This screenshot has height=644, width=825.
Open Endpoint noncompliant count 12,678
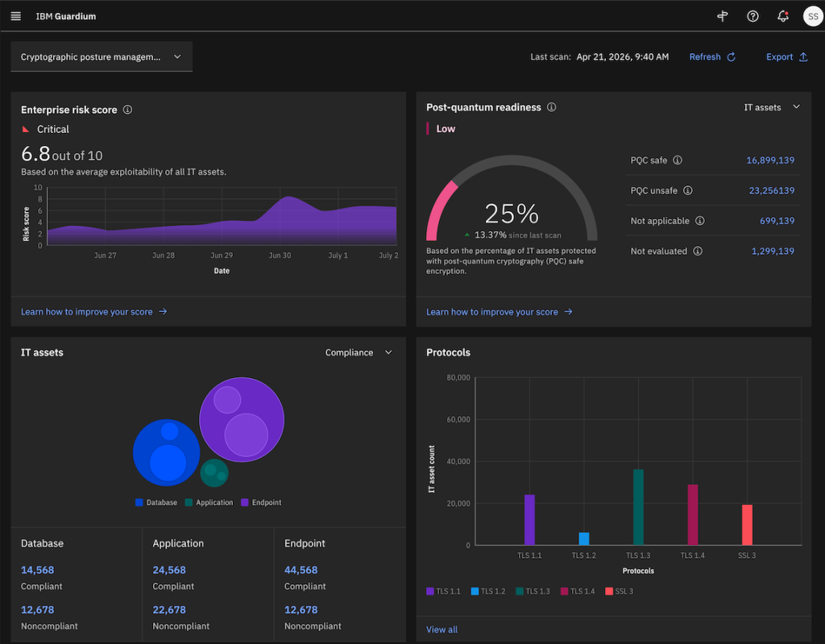pos(301,610)
